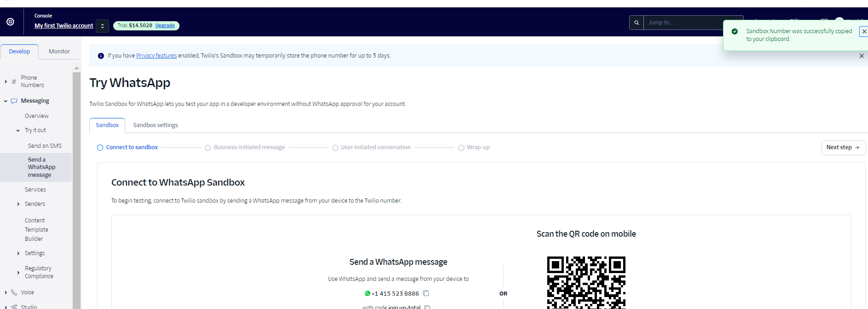Select Send a WhatsApp message sidebar item

tap(36, 167)
